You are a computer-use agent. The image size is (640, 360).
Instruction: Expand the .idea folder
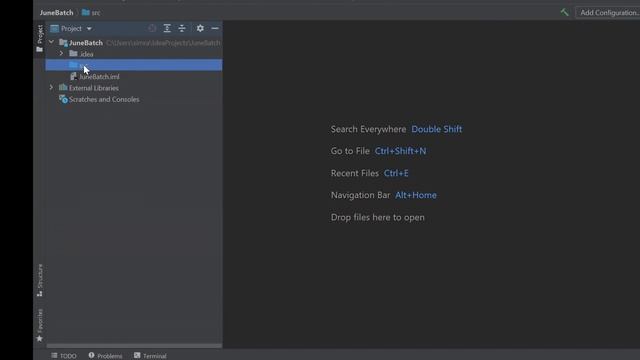(61, 53)
